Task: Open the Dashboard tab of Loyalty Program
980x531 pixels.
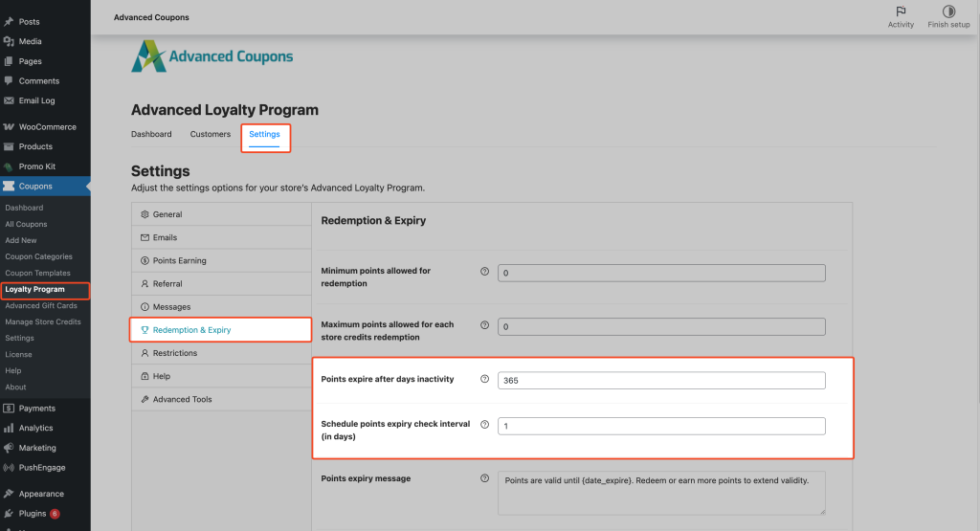Action: [151, 134]
